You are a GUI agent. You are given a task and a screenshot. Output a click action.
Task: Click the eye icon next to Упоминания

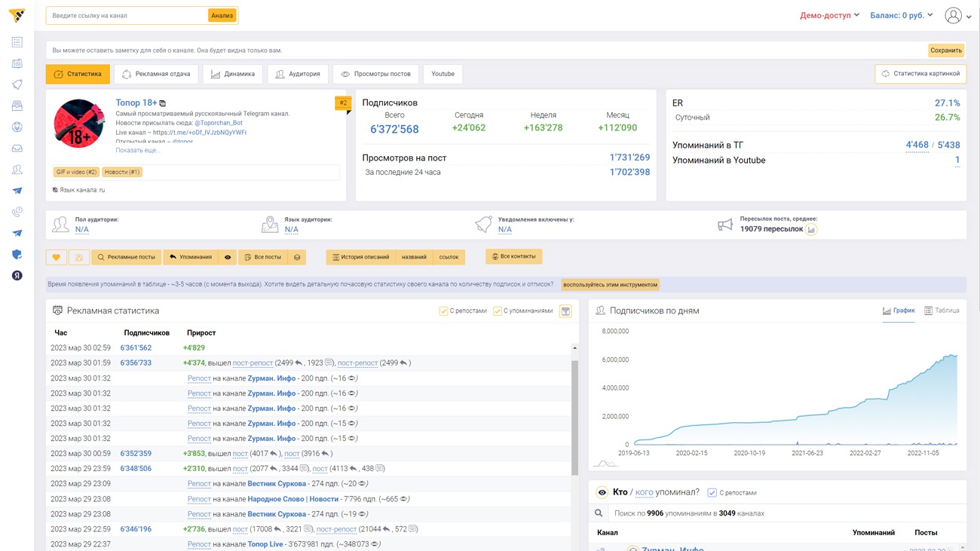point(228,257)
